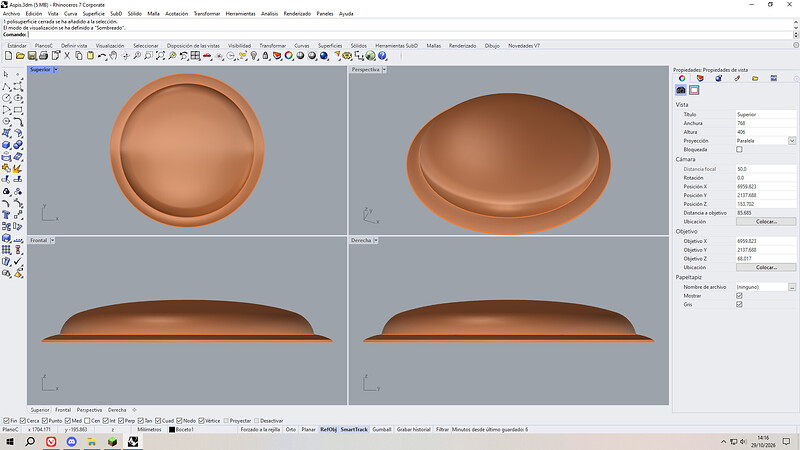
Task: Click the Layers panel tab icon
Action: [x=700, y=78]
